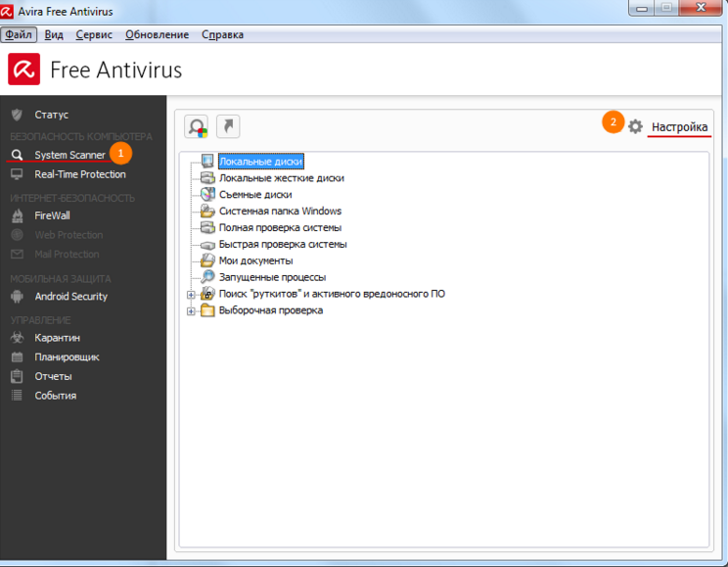Expand the Поиск "руткитов" tree node

pyautogui.click(x=191, y=295)
